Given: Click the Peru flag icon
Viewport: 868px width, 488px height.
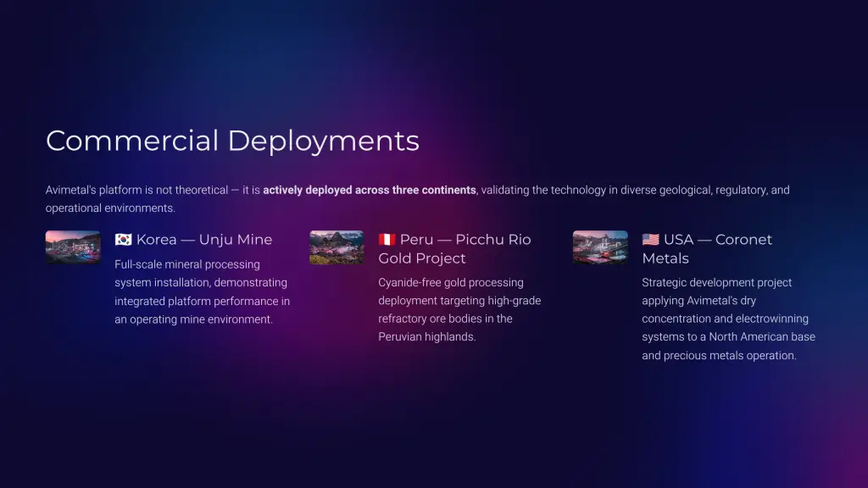Looking at the screenshot, I should pyautogui.click(x=387, y=240).
